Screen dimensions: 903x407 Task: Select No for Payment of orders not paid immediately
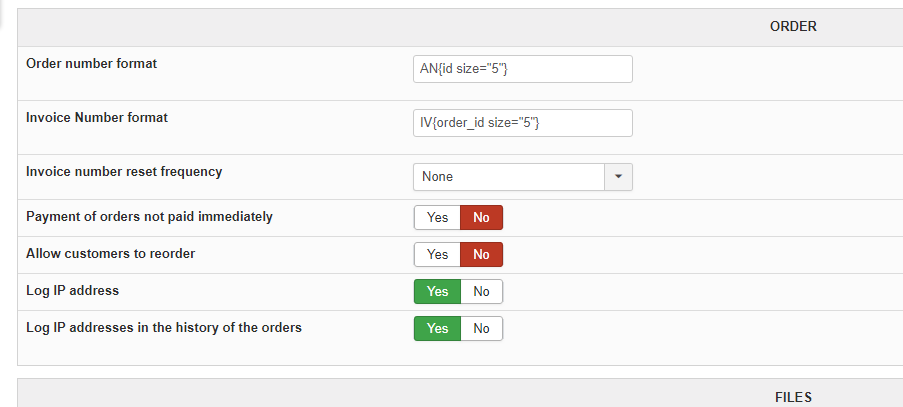click(x=481, y=218)
